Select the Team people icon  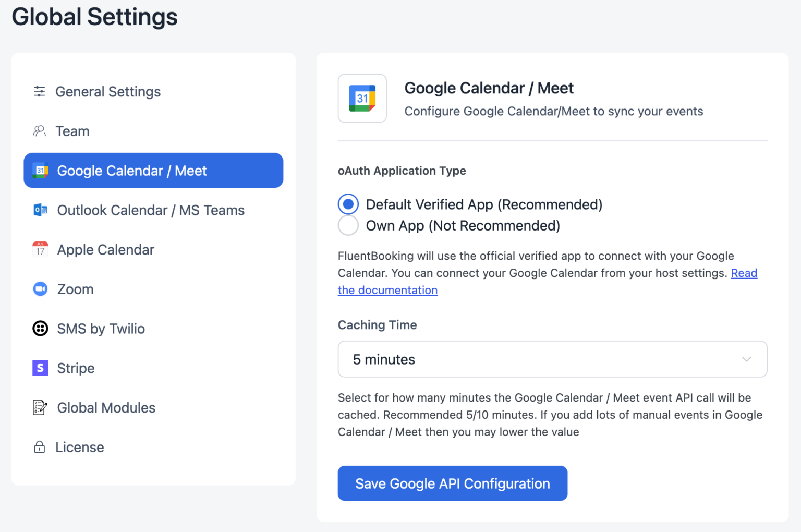click(39, 131)
